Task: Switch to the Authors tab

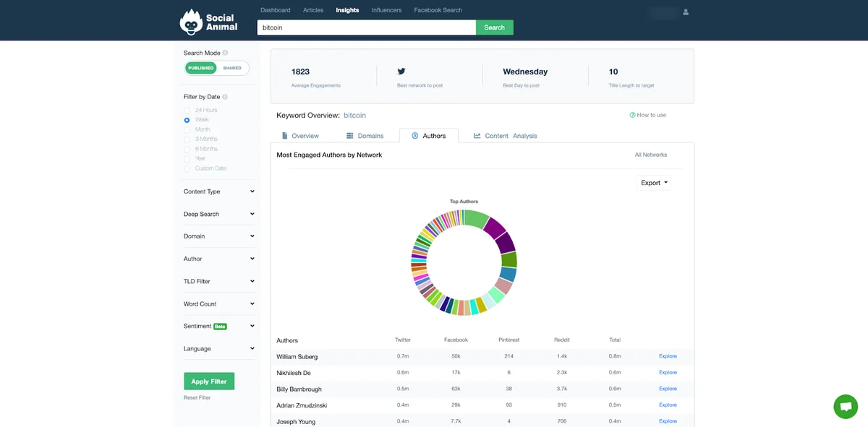Action: click(x=429, y=136)
